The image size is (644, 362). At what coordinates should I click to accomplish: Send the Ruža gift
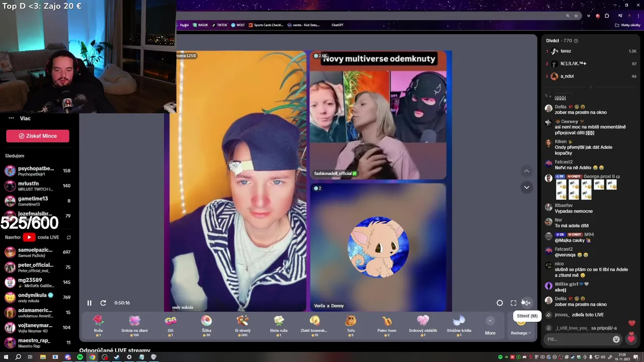tap(98, 325)
